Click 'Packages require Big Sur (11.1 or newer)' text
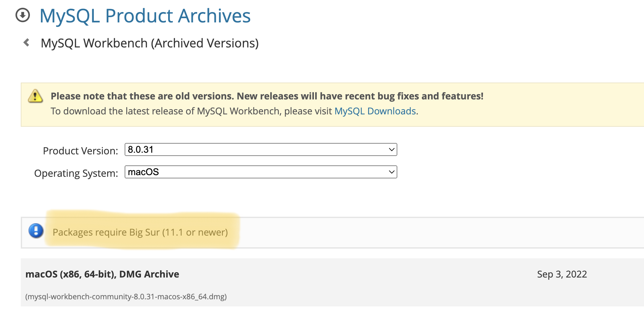 click(x=140, y=232)
